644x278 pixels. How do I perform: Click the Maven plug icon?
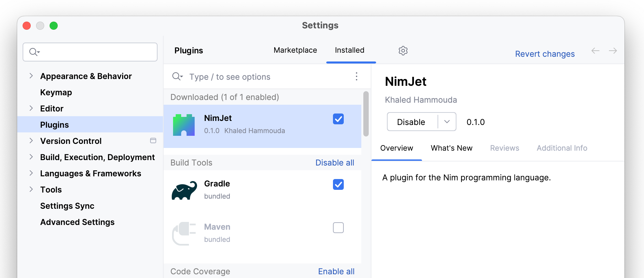click(184, 233)
